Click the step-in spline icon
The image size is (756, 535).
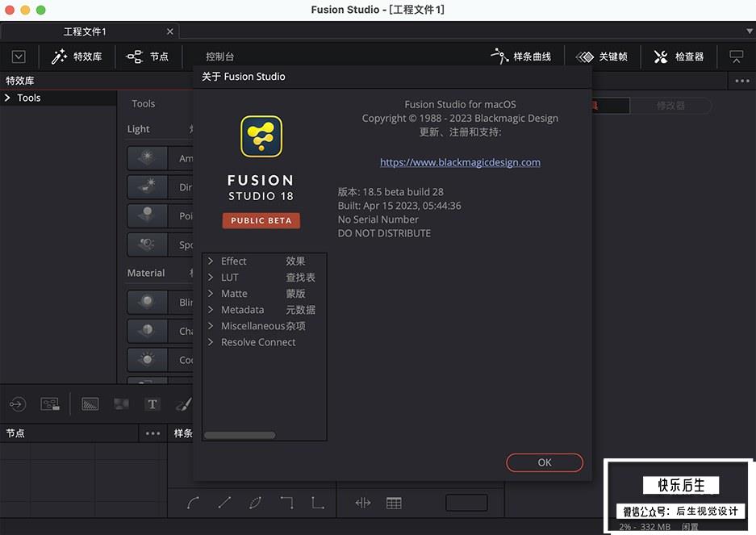pos(286,504)
